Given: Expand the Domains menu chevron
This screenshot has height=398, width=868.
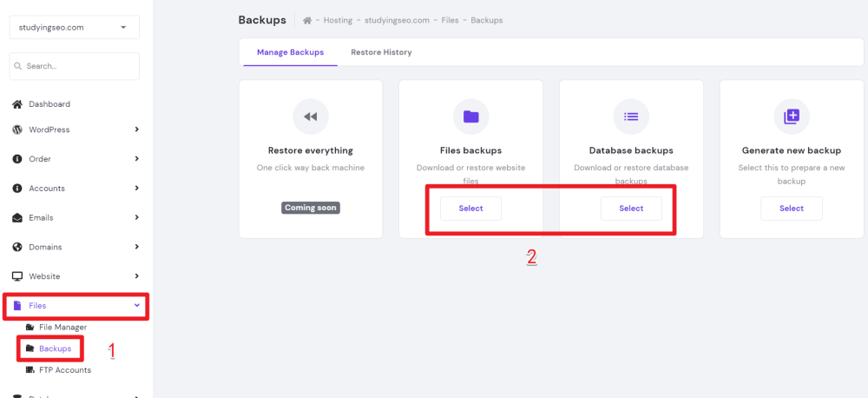Looking at the screenshot, I should tap(136, 247).
